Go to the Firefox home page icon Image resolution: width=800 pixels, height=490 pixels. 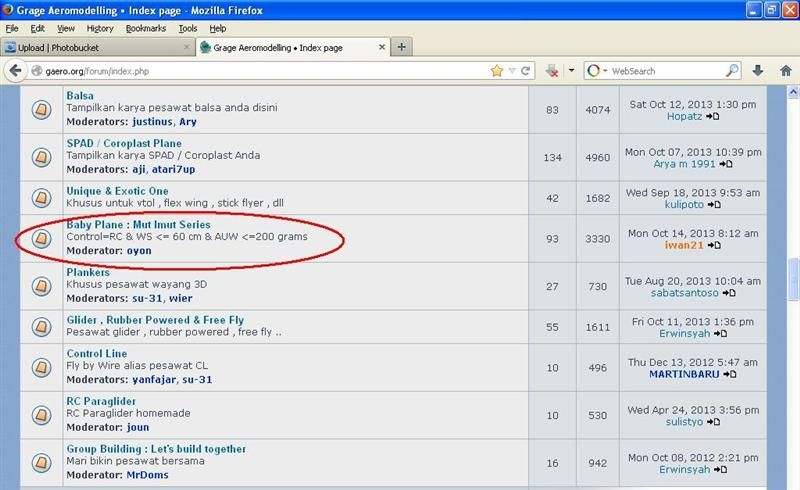click(x=783, y=71)
